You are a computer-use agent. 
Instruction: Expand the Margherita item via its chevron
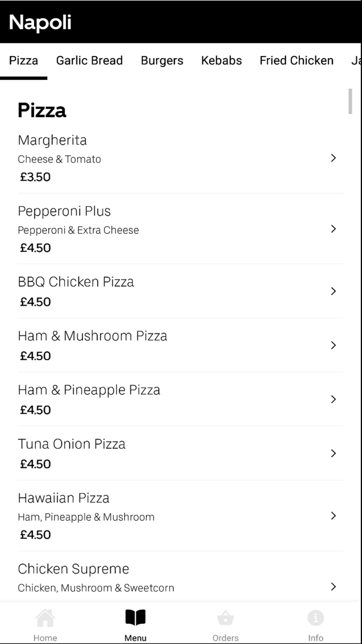333,158
